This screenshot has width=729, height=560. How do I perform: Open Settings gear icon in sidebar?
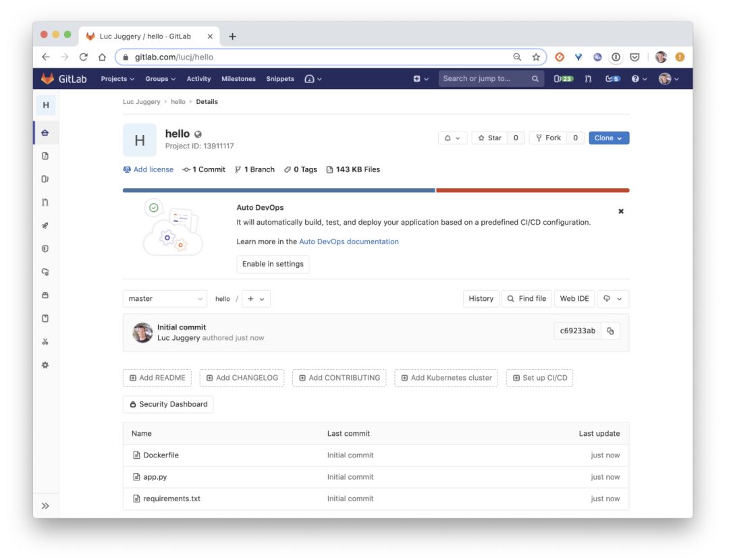click(45, 365)
